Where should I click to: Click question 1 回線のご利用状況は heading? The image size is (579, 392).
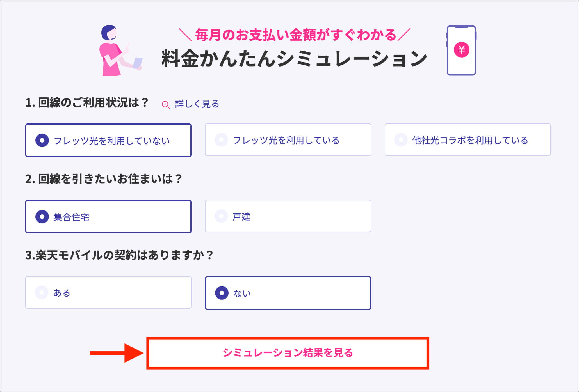[x=87, y=103]
